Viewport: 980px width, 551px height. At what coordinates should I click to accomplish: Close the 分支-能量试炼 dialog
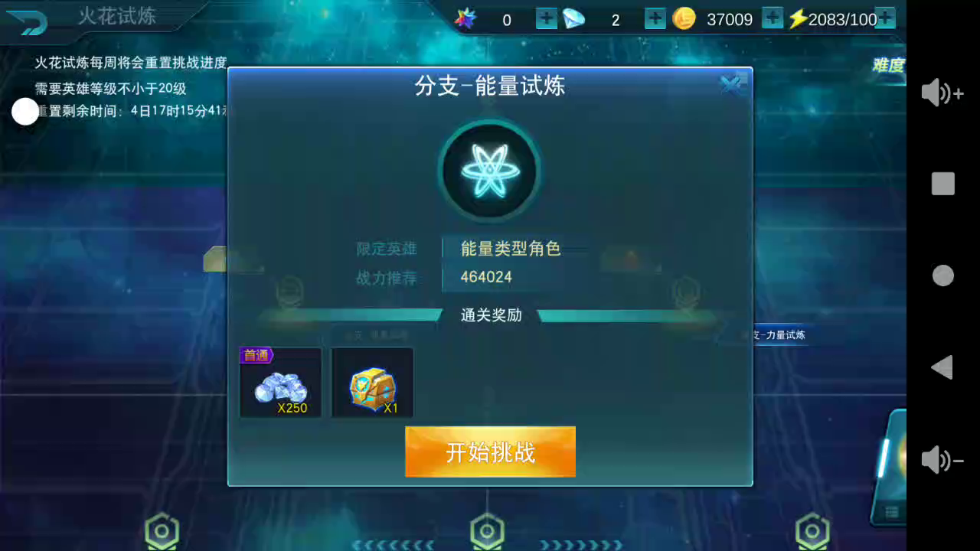[731, 85]
